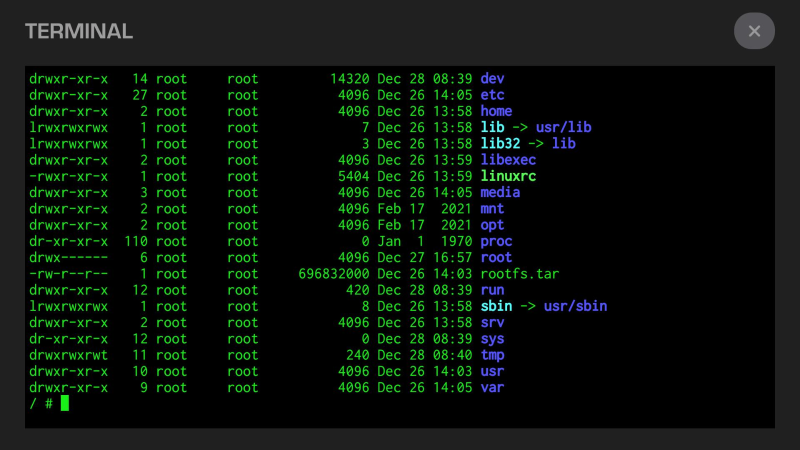This screenshot has height=450, width=800.
Task: Click the 'home' directory name
Action: 496,111
